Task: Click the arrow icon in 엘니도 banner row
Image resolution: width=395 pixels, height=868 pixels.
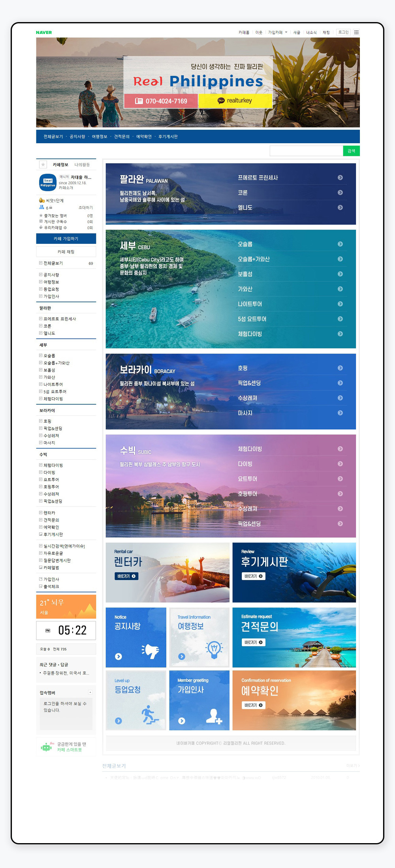Action: click(340, 208)
